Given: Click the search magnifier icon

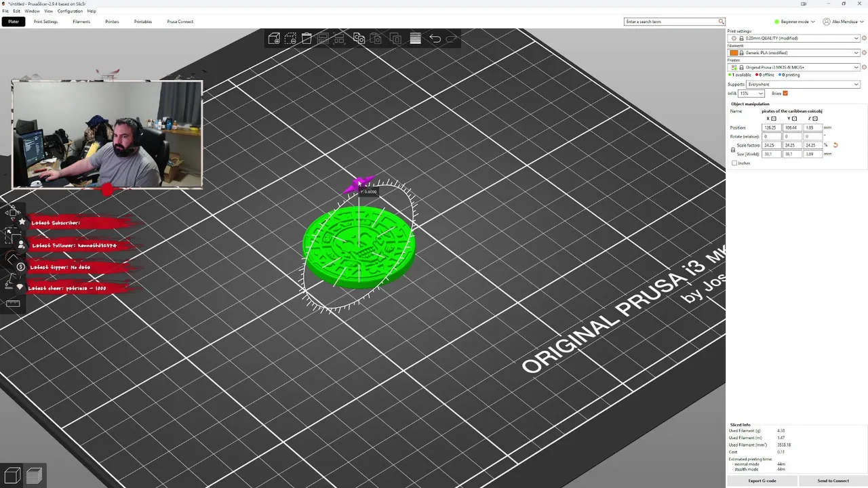Looking at the screenshot, I should tap(722, 22).
